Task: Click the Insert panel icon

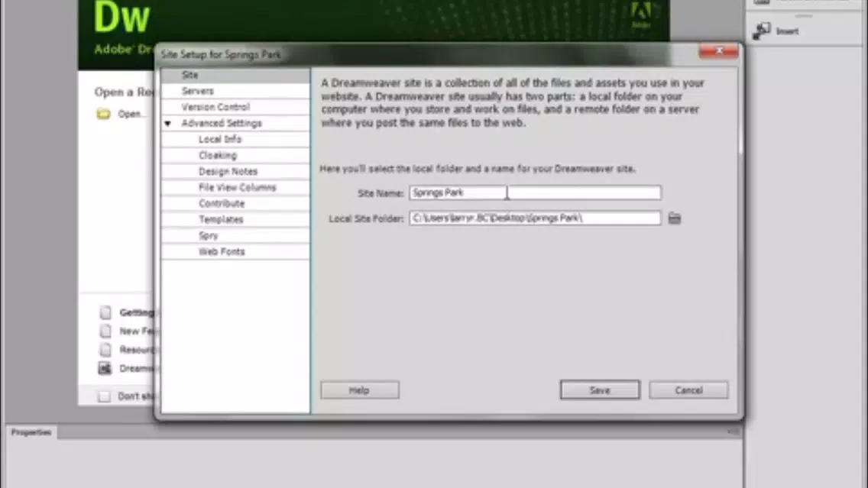Action: [762, 31]
